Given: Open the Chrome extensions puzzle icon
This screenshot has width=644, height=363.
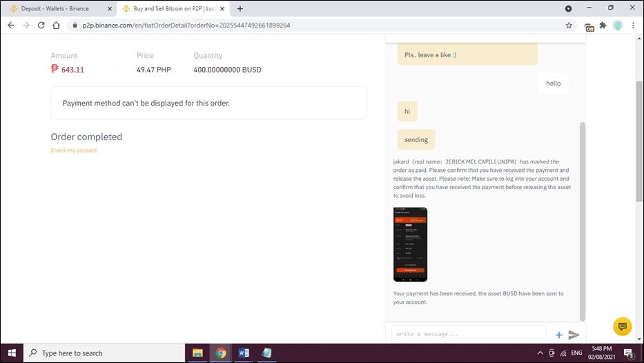Looking at the screenshot, I should coord(603,25).
